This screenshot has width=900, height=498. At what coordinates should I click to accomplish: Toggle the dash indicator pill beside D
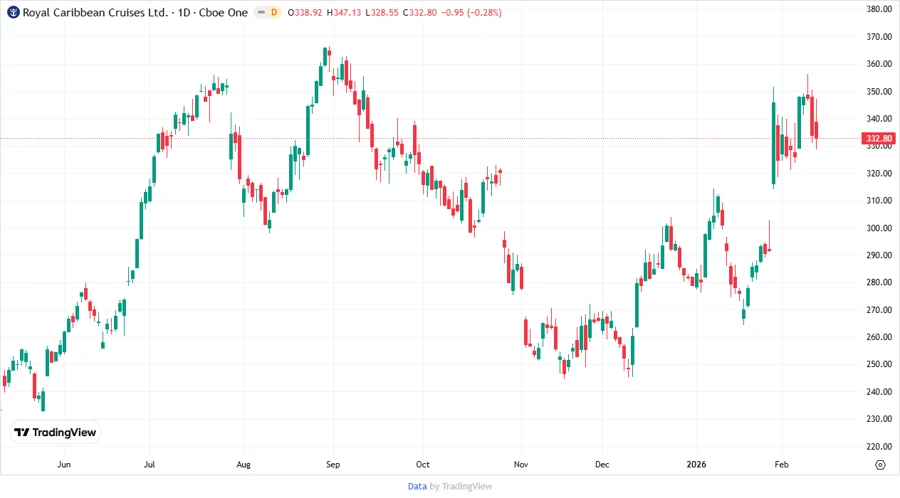[261, 12]
